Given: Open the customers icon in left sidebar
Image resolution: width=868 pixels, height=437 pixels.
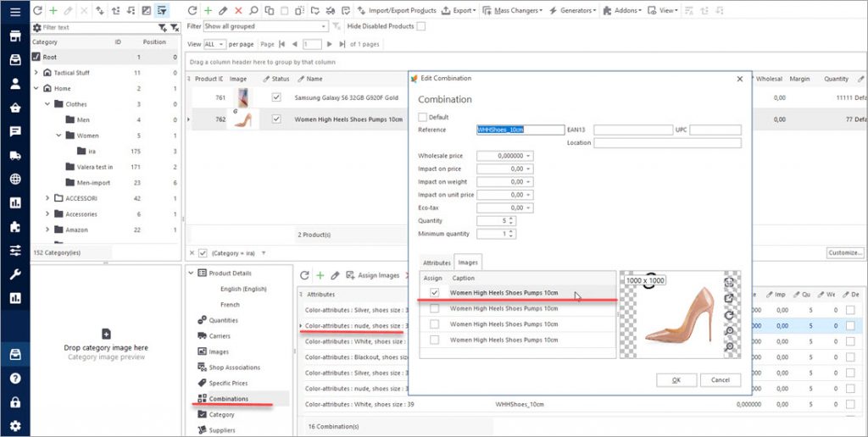Looking at the screenshot, I should [14, 84].
